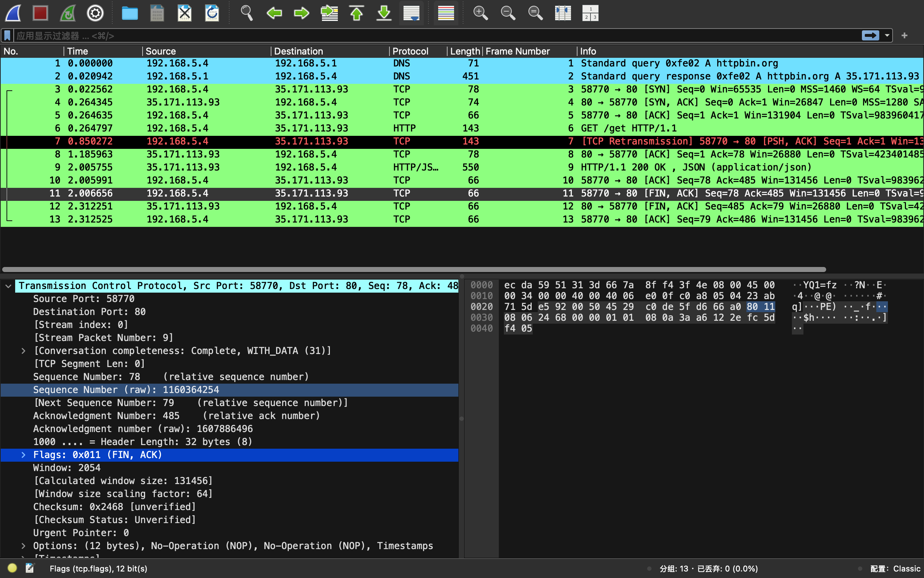
Task: Select Acknowledgment number (raw) field
Action: [x=229, y=429]
